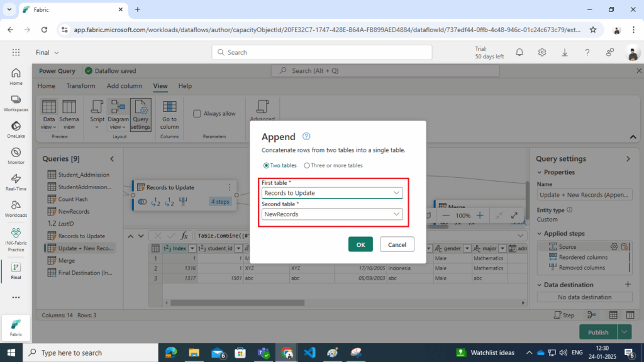
Task: Open Workspaces in the left navigation
Action: pos(16,104)
